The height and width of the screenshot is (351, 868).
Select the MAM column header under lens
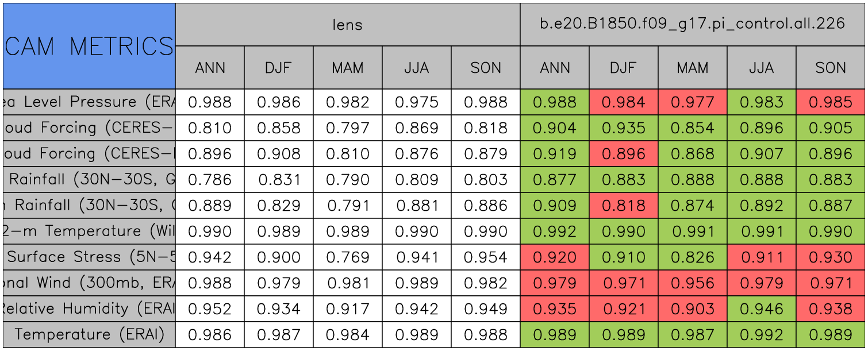pyautogui.click(x=347, y=68)
